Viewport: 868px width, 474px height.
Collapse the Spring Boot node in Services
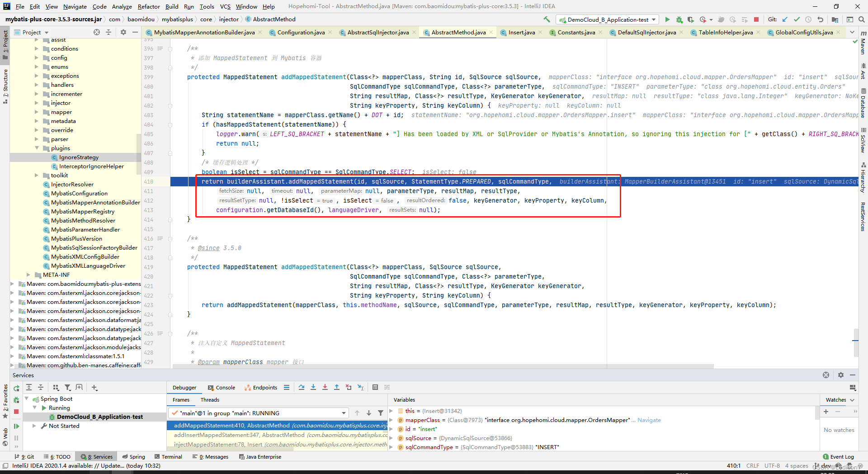click(27, 399)
